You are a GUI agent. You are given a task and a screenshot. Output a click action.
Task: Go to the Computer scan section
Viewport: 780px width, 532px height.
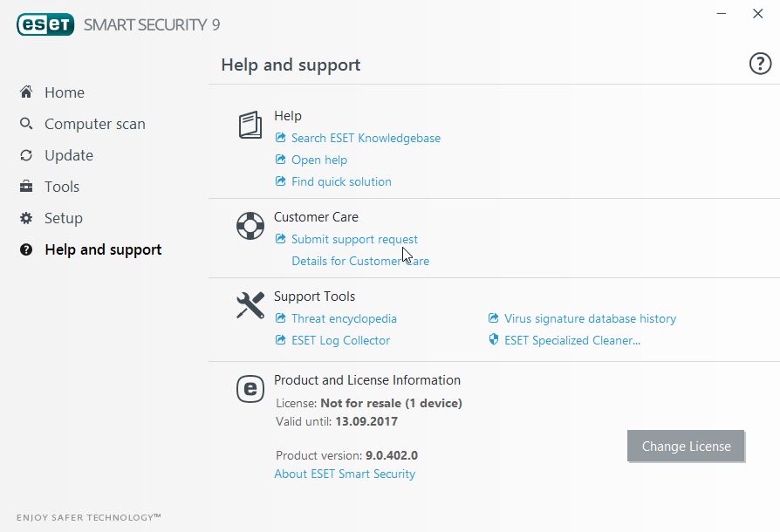95,124
